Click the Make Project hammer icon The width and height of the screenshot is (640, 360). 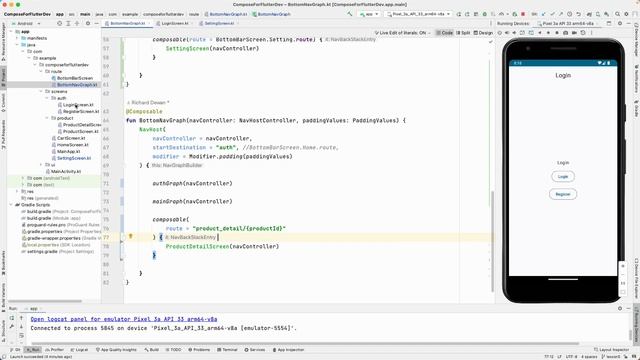point(349,14)
